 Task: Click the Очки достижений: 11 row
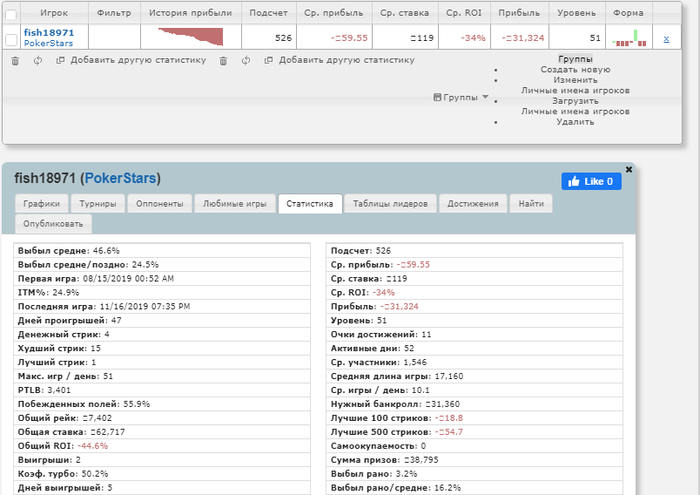(x=475, y=334)
